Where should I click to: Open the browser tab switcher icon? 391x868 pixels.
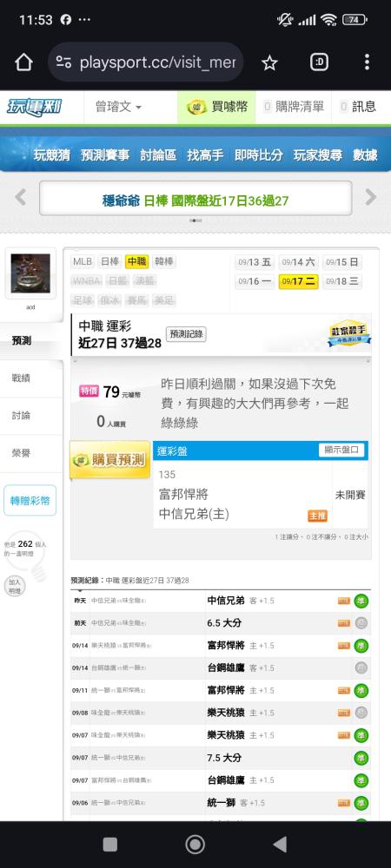pos(319,62)
